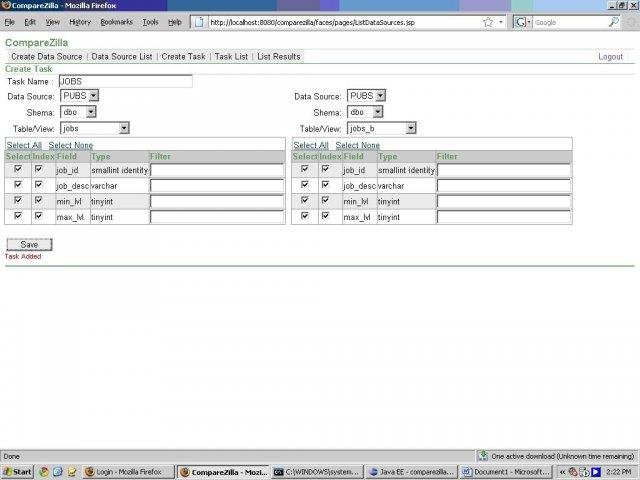Click the 'Task Added' status message

[23, 256]
